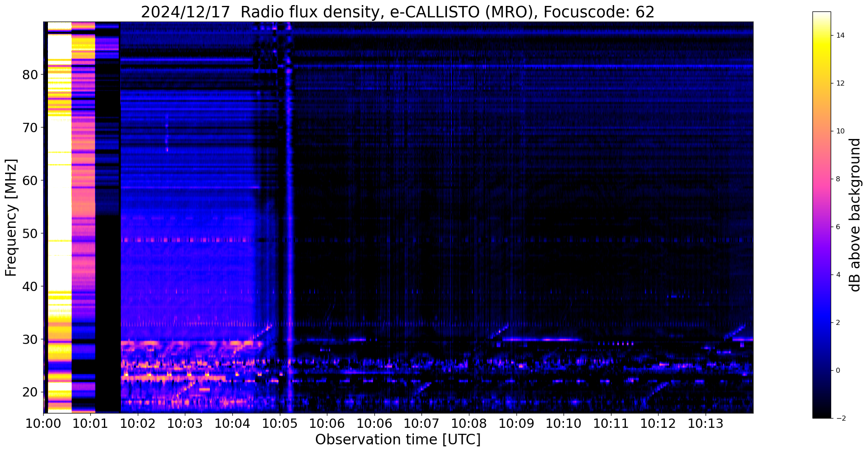Click the 40 MHz frequency tick label
Image resolution: width=868 pixels, height=452 pixels.
(30, 286)
